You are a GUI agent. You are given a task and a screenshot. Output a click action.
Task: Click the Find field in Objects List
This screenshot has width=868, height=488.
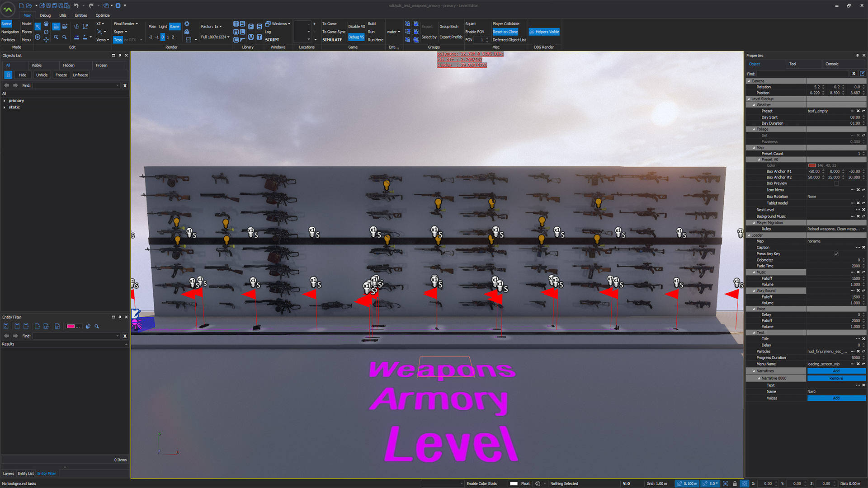pos(75,85)
